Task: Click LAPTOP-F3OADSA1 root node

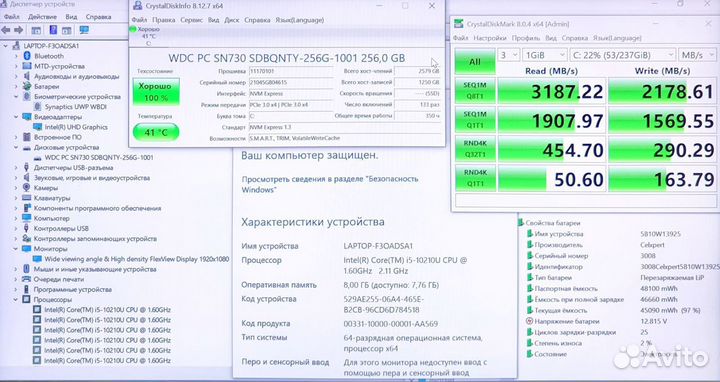Action: (51, 46)
